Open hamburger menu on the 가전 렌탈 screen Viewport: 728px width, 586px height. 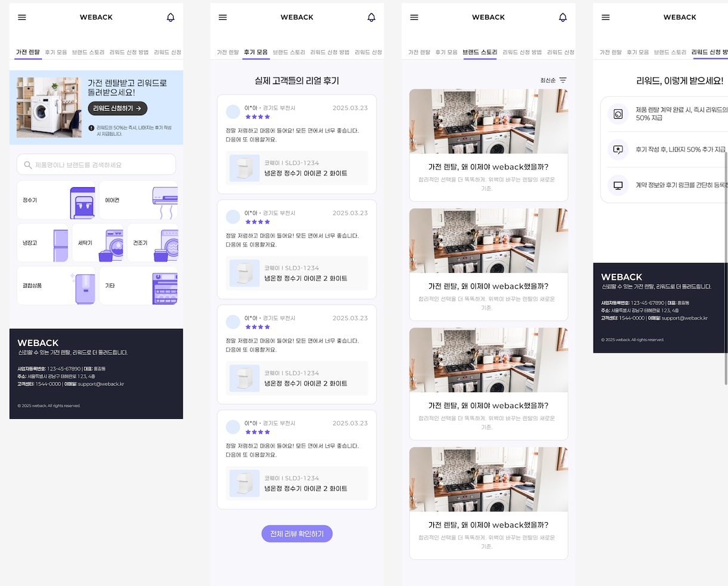pos(22,17)
